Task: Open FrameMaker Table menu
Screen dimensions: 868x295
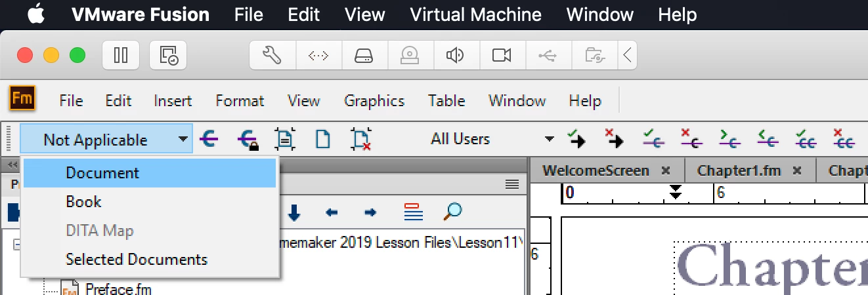Action: pyautogui.click(x=446, y=101)
